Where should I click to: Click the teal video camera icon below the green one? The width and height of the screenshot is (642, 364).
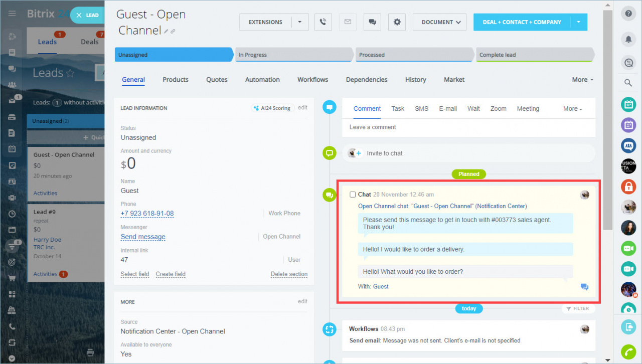coord(628,269)
